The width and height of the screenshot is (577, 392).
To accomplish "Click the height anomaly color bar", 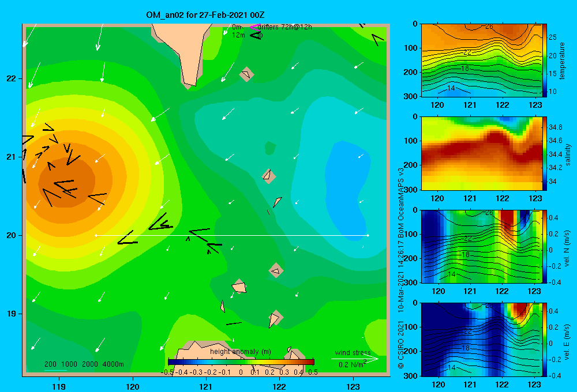I will click(x=241, y=362).
